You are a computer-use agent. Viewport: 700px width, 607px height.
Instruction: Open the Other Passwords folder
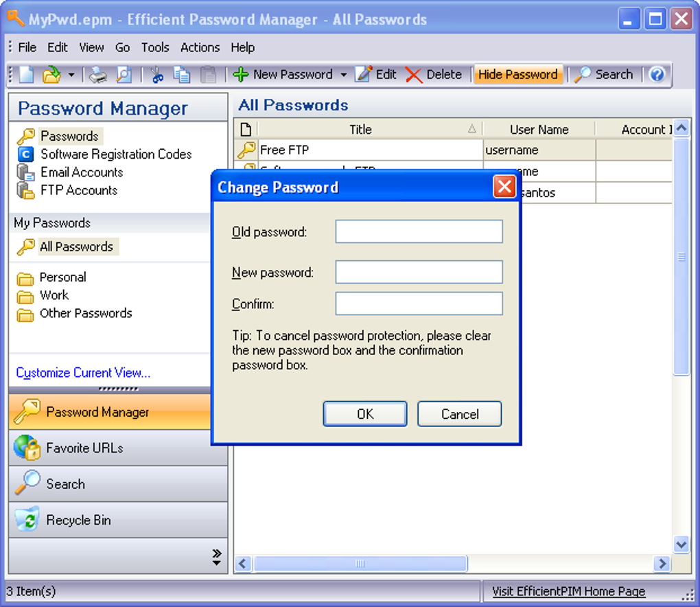click(x=86, y=313)
